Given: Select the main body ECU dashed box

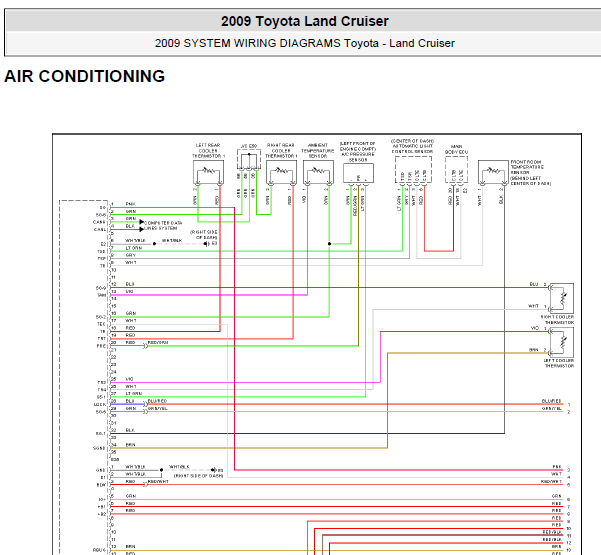Looking at the screenshot, I should (x=456, y=169).
